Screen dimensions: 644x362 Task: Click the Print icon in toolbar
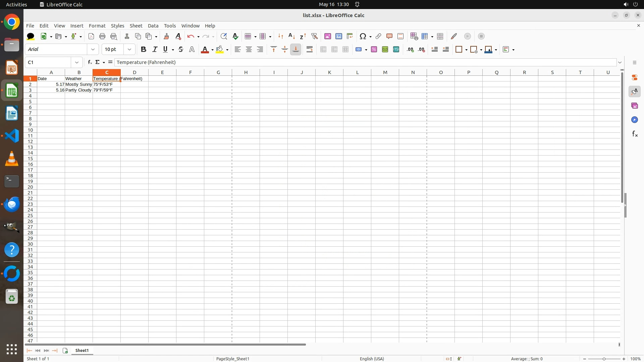coord(102,36)
